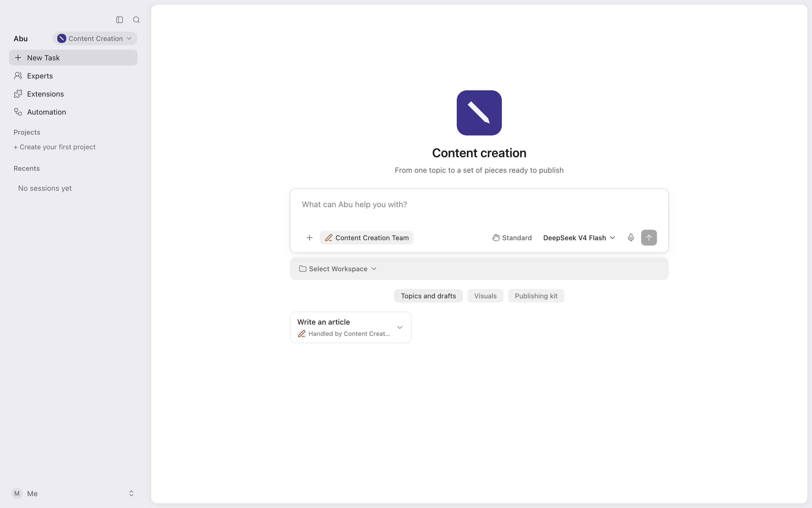The image size is (812, 508).
Task: Click the No sessions yet text
Action: [45, 188]
